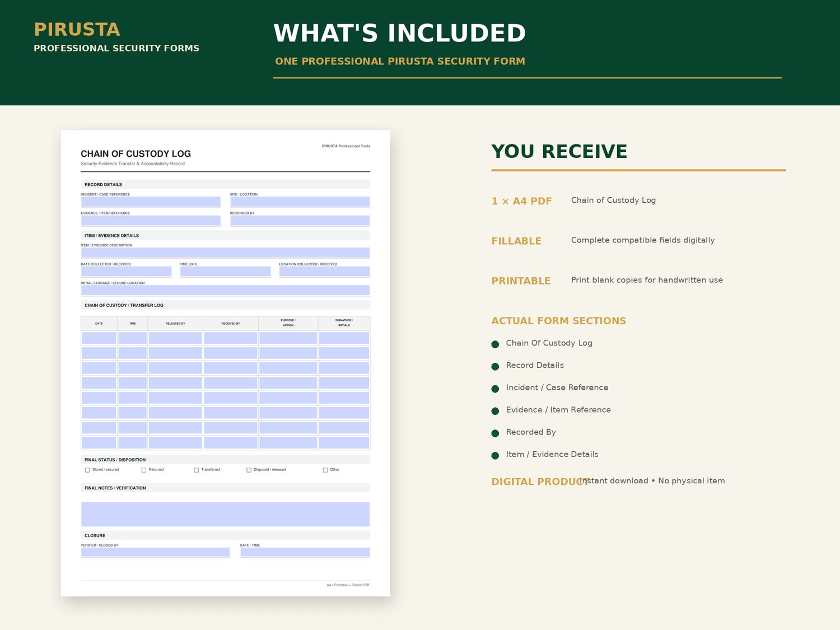
Task: Click the Incident / Case Reference field
Action: [x=151, y=202]
